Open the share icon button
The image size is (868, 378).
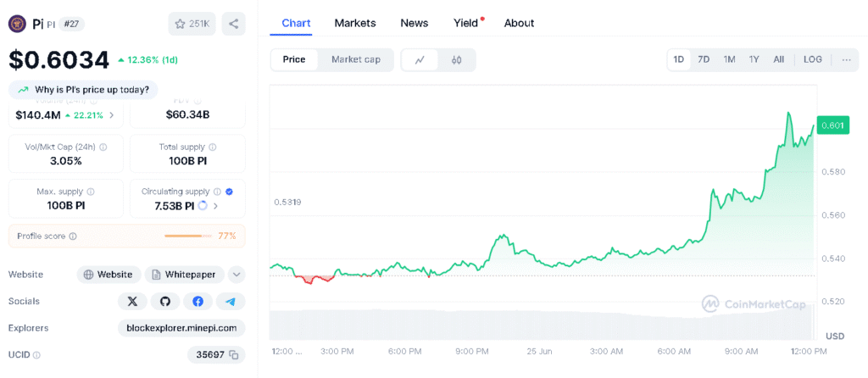[234, 24]
